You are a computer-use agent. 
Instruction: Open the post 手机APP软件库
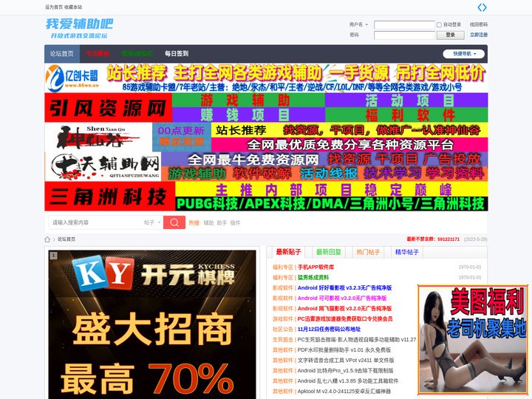[316, 267]
